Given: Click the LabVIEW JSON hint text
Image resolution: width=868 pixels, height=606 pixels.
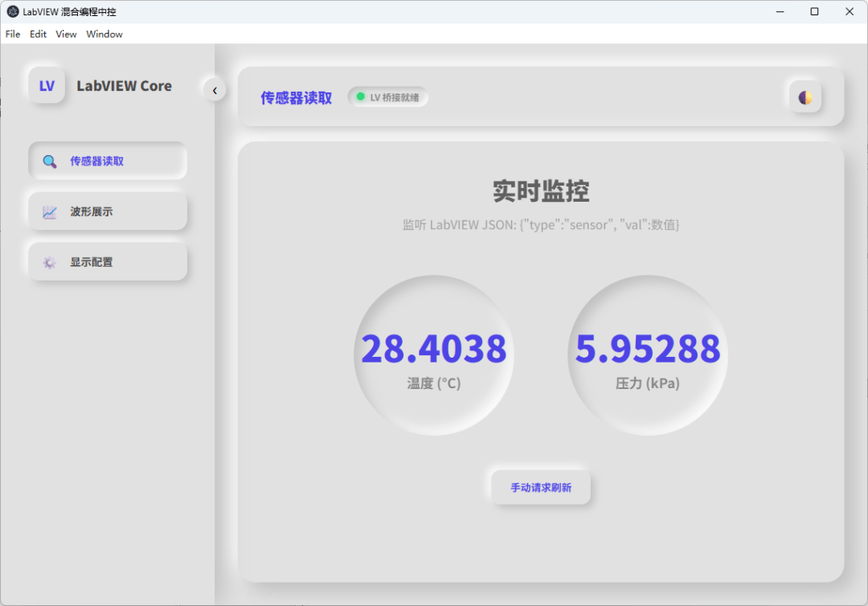Looking at the screenshot, I should [x=541, y=225].
